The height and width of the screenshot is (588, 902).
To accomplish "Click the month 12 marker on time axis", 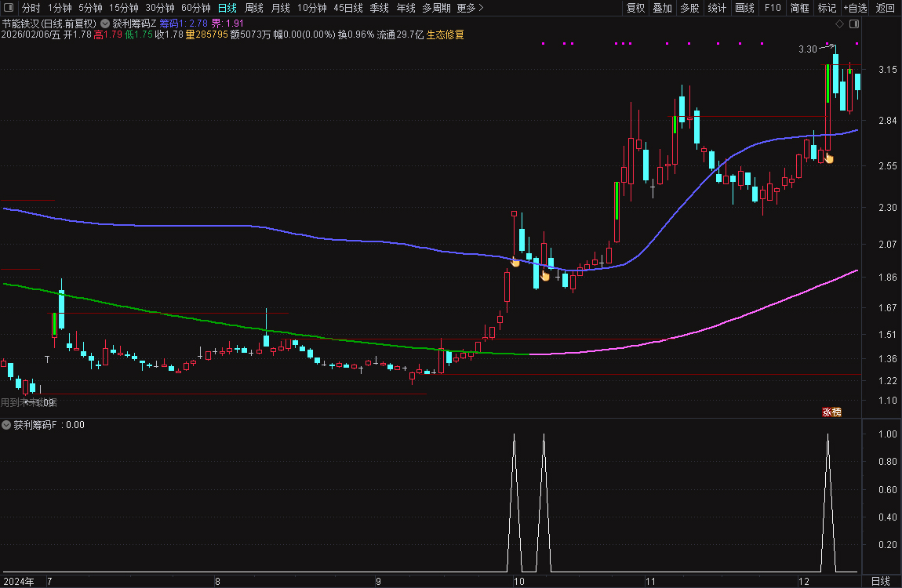I will 804,581.
